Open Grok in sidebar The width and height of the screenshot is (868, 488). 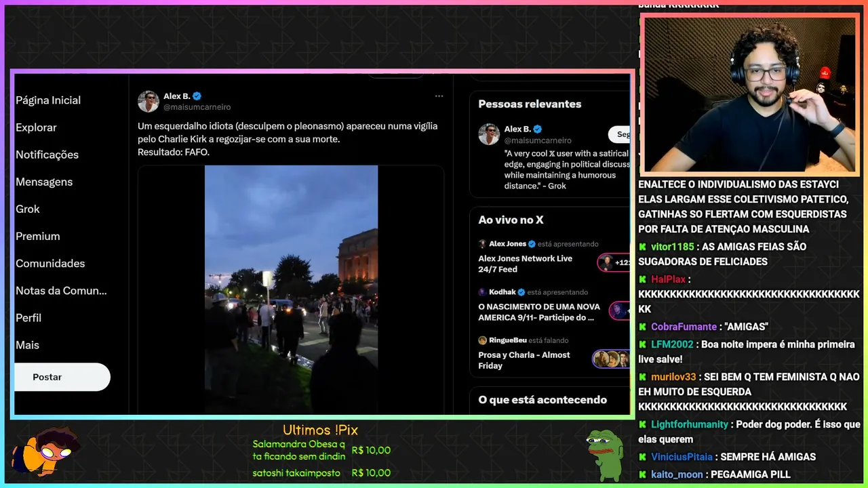pyautogui.click(x=28, y=209)
